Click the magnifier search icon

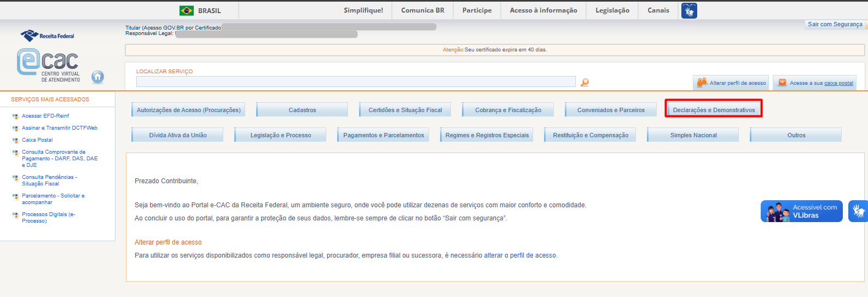coord(585,83)
